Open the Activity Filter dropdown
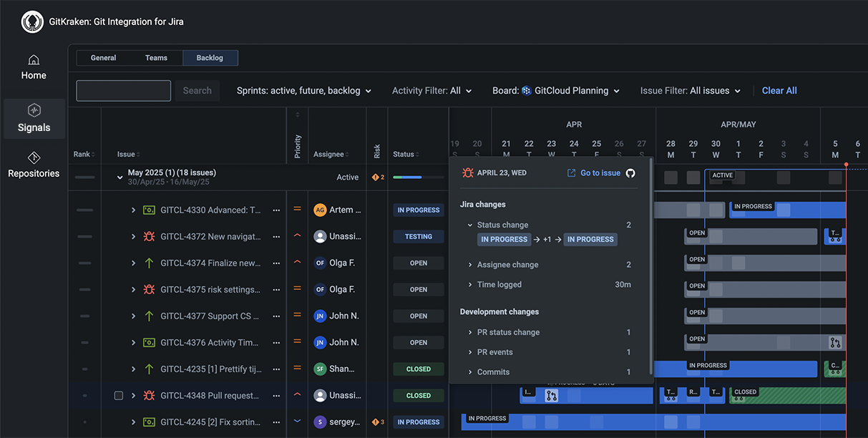This screenshot has height=438, width=868. tap(432, 91)
